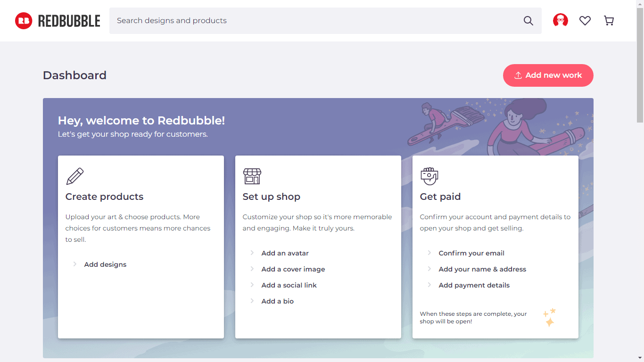
Task: Open the Add a bio link
Action: pos(278,301)
